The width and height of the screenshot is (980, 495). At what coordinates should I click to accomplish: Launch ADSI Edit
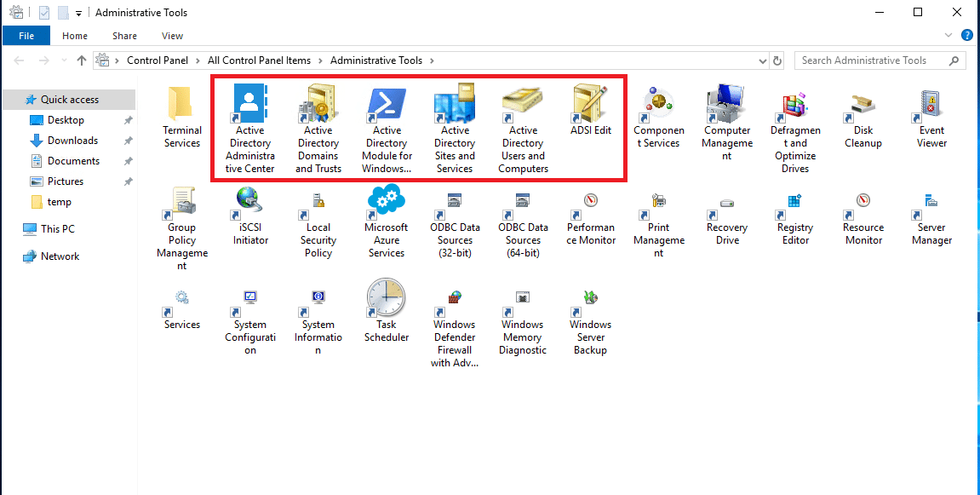pyautogui.click(x=591, y=111)
